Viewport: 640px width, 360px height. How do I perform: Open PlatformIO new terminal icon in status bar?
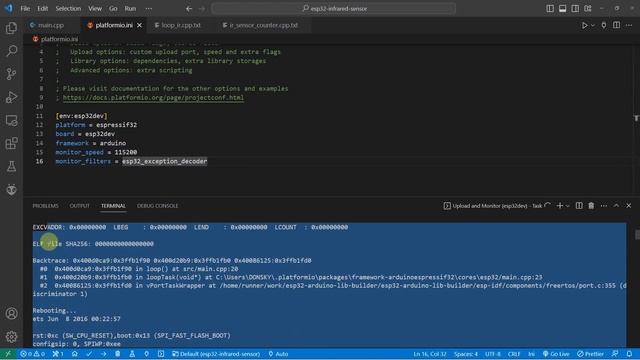(161, 354)
